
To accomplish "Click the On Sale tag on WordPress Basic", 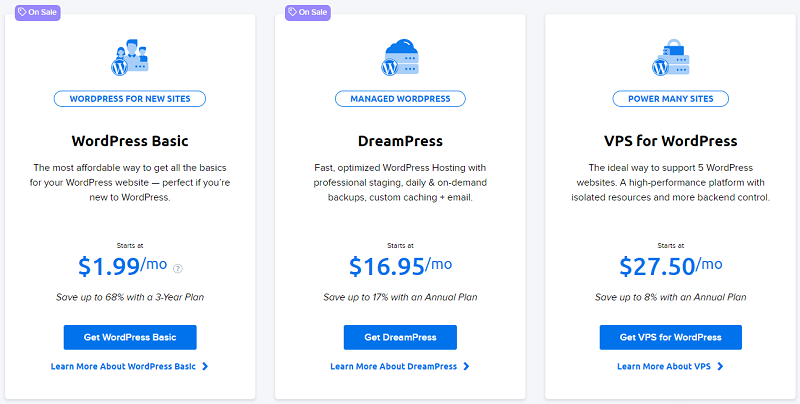I will pyautogui.click(x=38, y=12).
